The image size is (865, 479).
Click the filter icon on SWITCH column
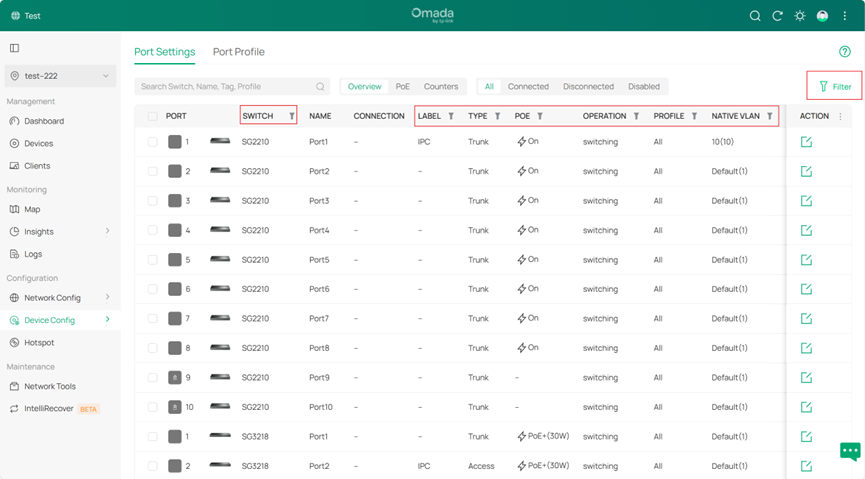292,116
